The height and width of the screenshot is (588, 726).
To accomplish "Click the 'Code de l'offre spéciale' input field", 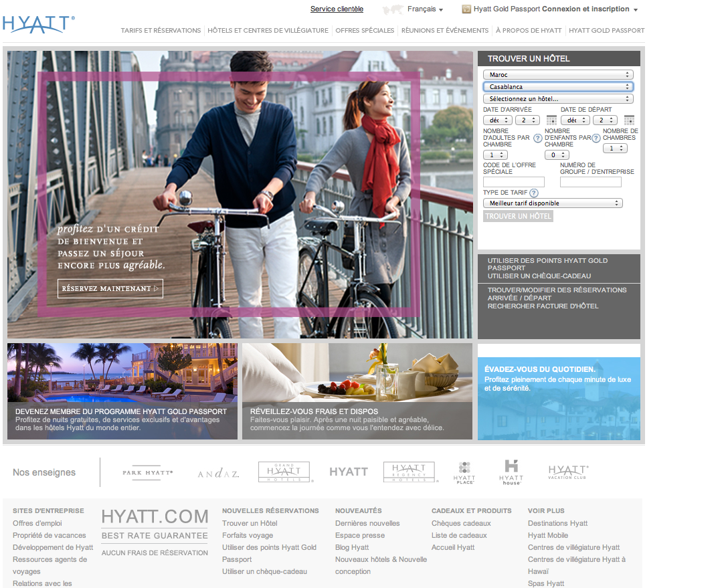I will pos(514,182).
